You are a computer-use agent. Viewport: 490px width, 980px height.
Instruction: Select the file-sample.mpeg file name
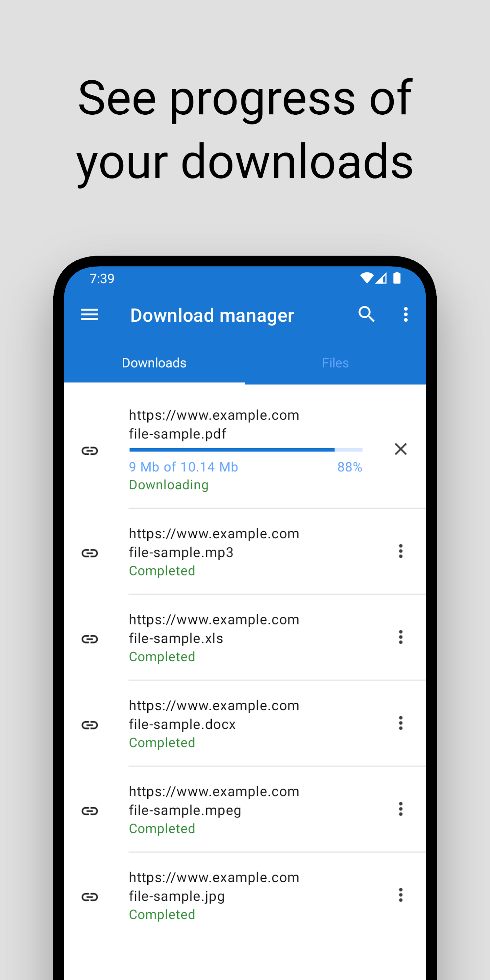click(x=185, y=811)
